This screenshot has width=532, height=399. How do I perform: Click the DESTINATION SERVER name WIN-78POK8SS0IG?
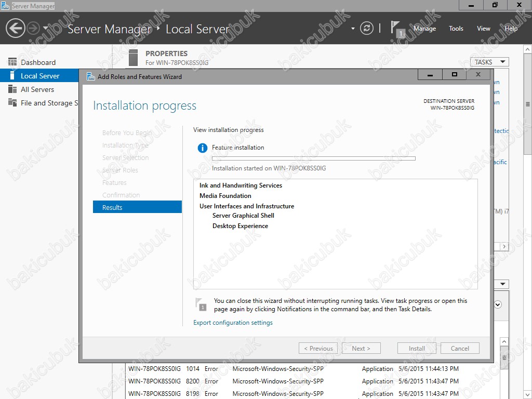(x=453, y=108)
